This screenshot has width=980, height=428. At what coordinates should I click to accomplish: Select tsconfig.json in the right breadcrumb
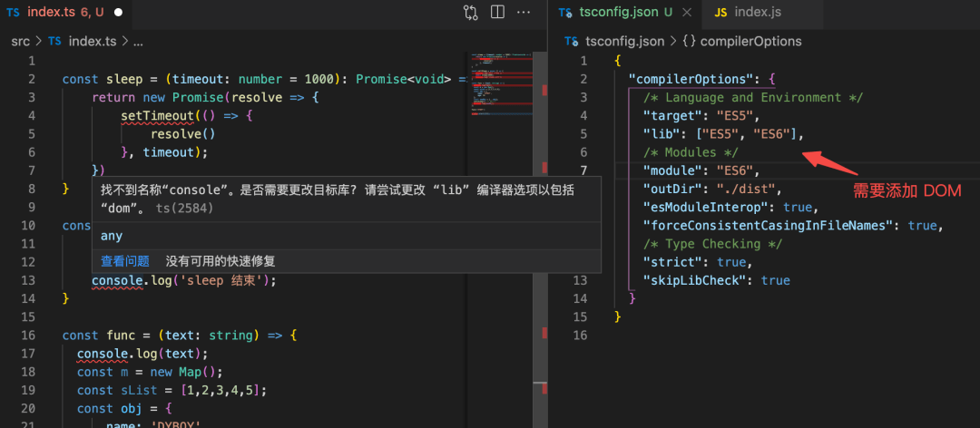(624, 42)
